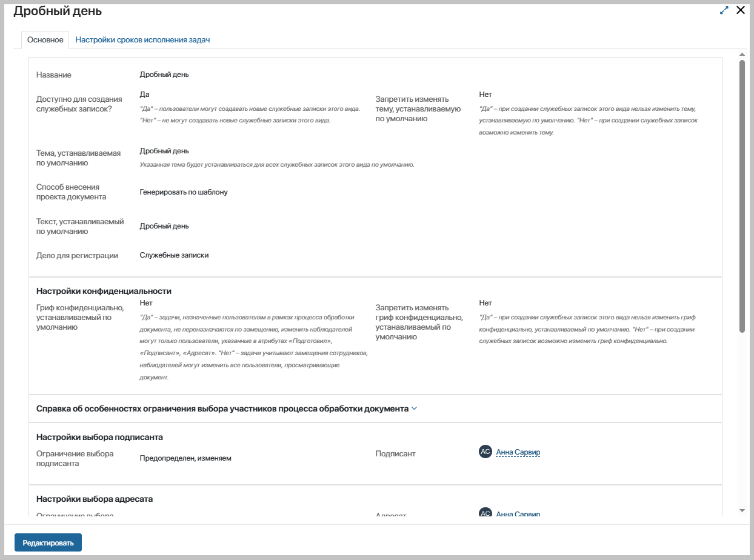Click the Подписант avatar icon
The image size is (754, 560).
click(x=485, y=452)
